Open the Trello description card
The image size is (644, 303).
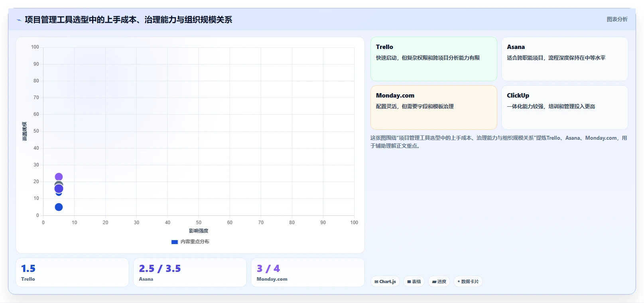(x=434, y=59)
